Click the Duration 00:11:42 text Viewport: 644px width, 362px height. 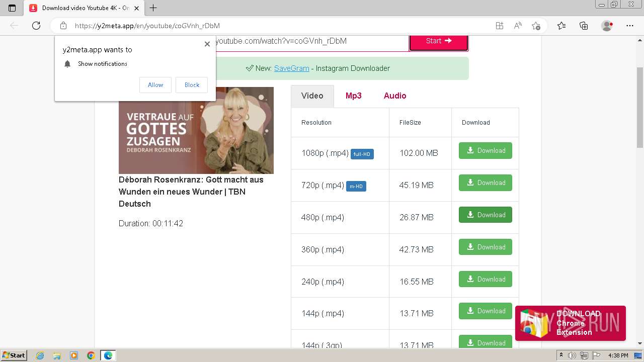pyautogui.click(x=151, y=223)
